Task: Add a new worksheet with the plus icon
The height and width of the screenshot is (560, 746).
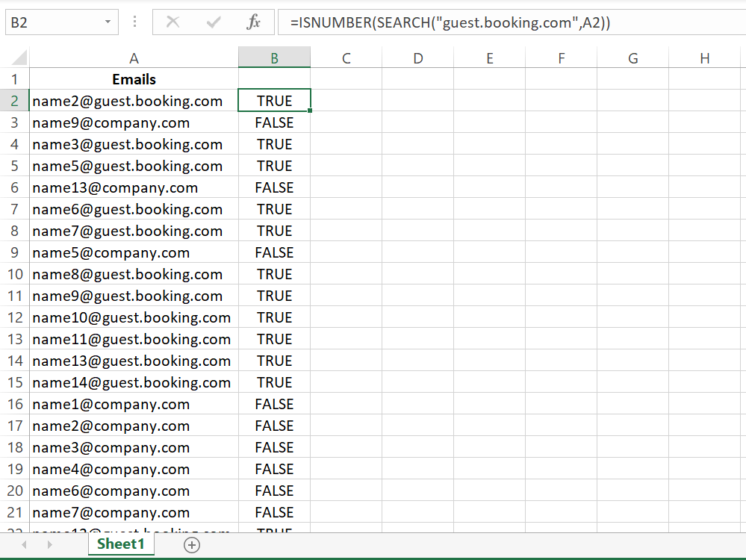Action: [192, 545]
